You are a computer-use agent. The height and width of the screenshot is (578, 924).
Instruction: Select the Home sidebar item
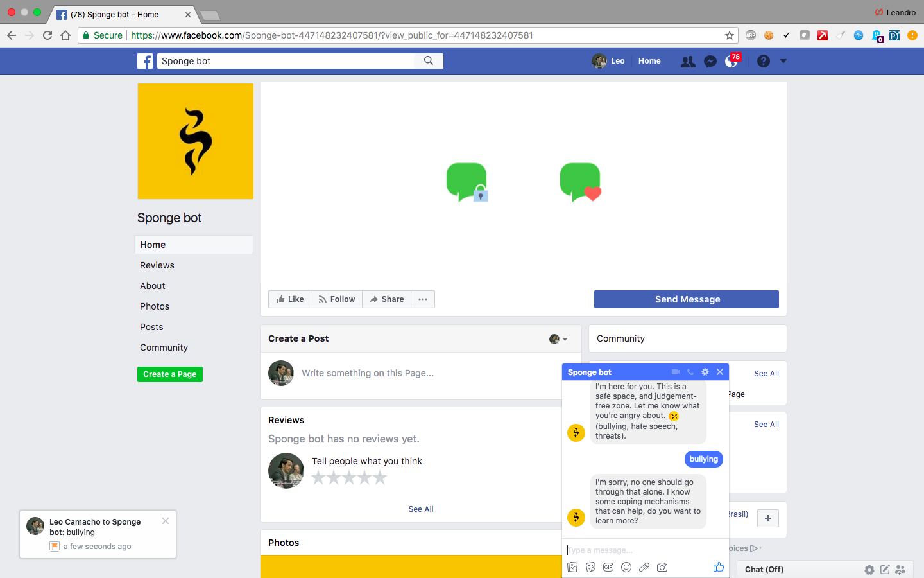pyautogui.click(x=194, y=245)
